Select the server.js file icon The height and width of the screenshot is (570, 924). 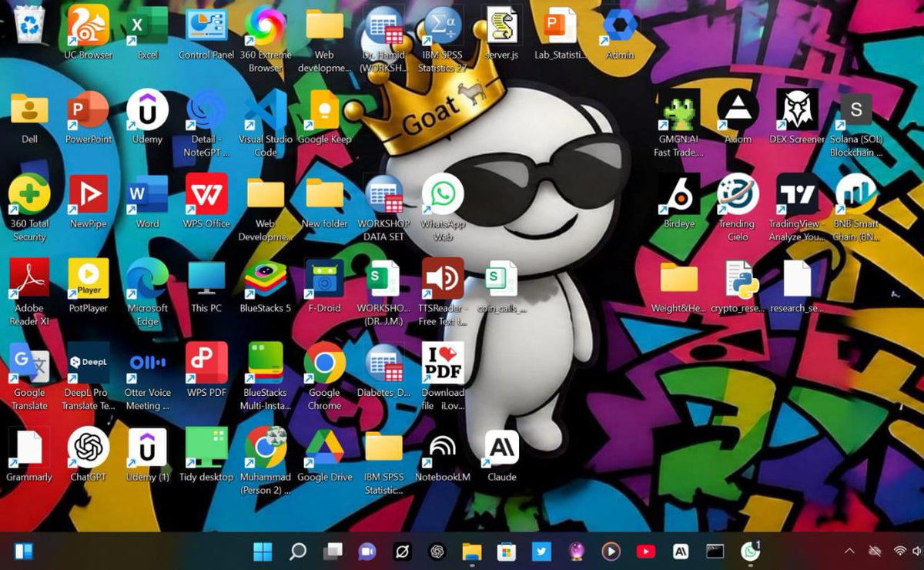[502, 25]
